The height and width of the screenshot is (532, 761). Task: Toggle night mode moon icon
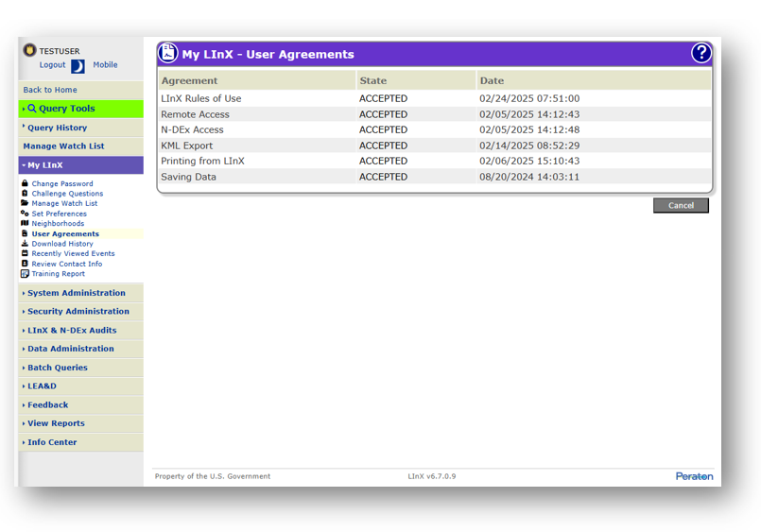click(x=78, y=66)
